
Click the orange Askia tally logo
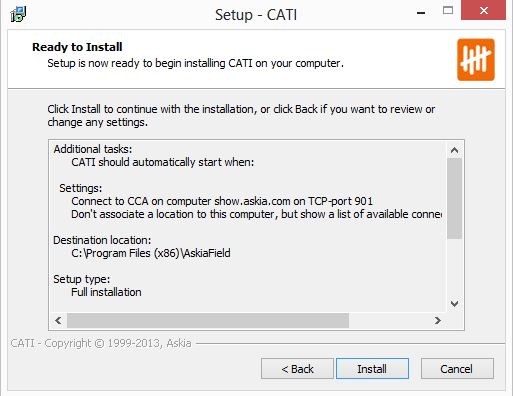[x=476, y=60]
